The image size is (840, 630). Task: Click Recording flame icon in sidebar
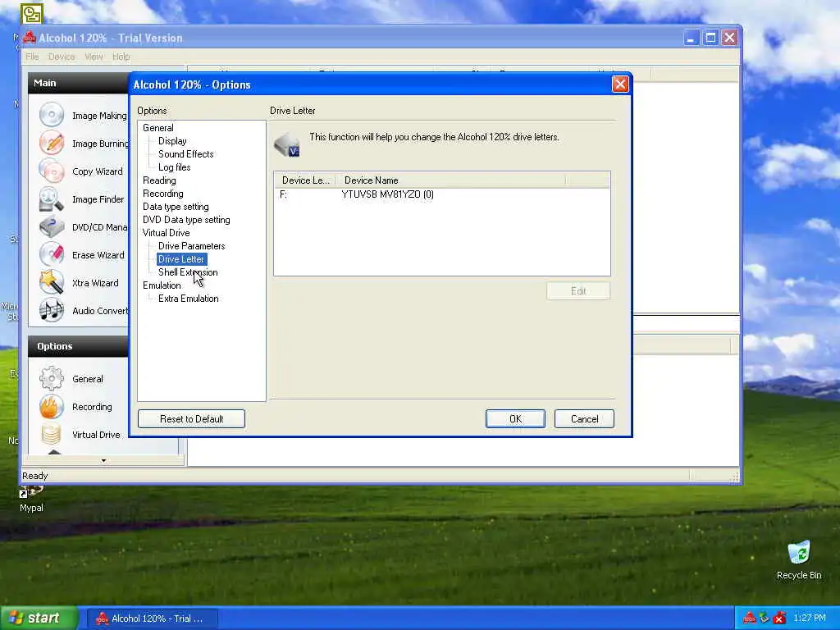pos(52,407)
